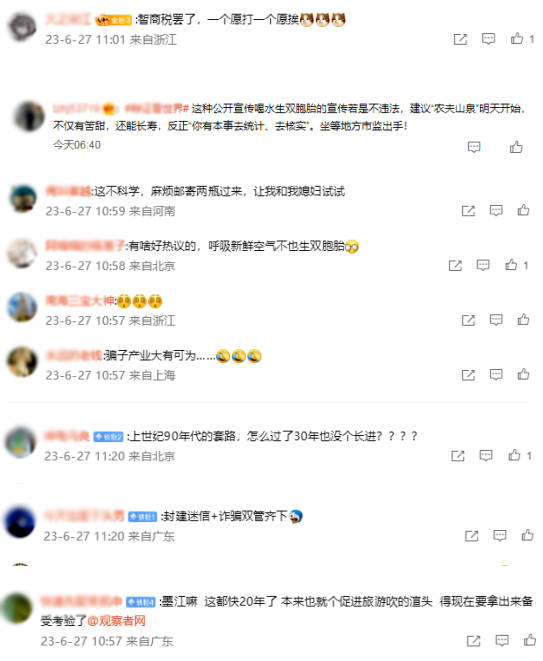Like the 呼吸新鲜空气 comment from 北京

(511, 265)
